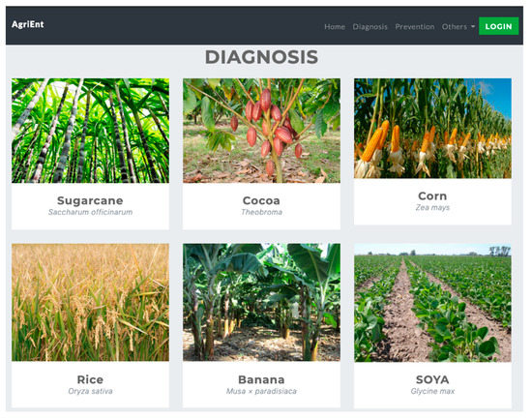
Task: Click the dropdown caret beside Others
Action: pyautogui.click(x=473, y=27)
